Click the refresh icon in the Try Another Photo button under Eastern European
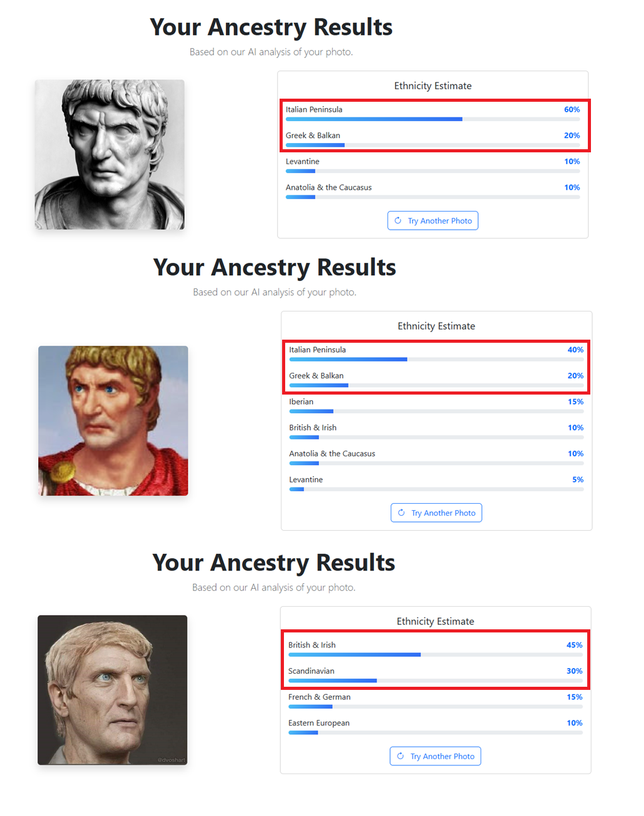 pos(401,756)
